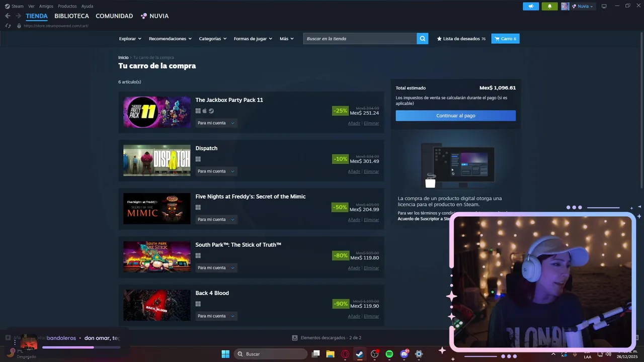The image size is (644, 362).
Task: Click the Back 4 Blood title
Action: pyautogui.click(x=212, y=293)
